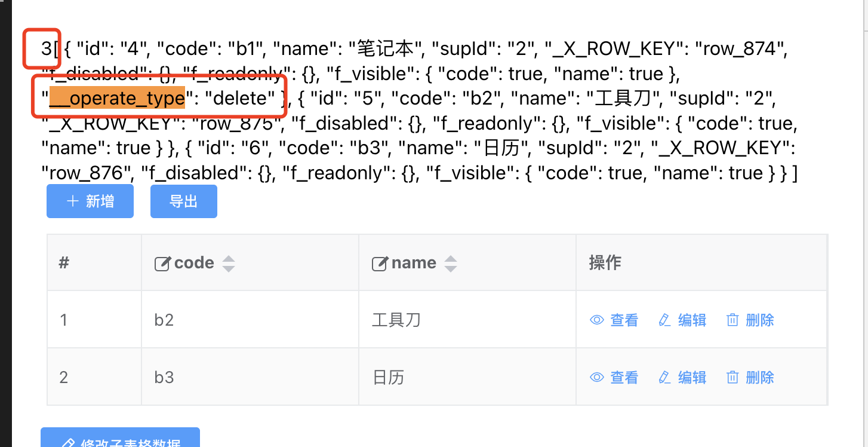Click the 操作 column header
Screen dimensions: 868x447
tap(605, 263)
